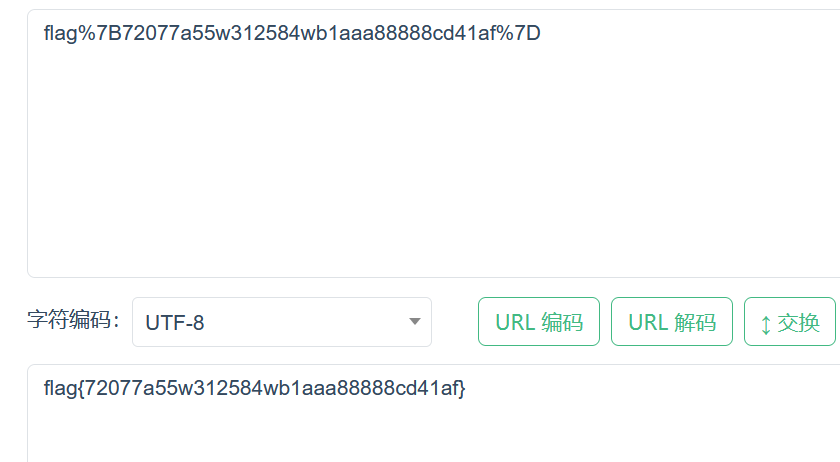Click the word flag in the decoded output
Viewport: 840px width, 462px height.
pyautogui.click(x=60, y=388)
